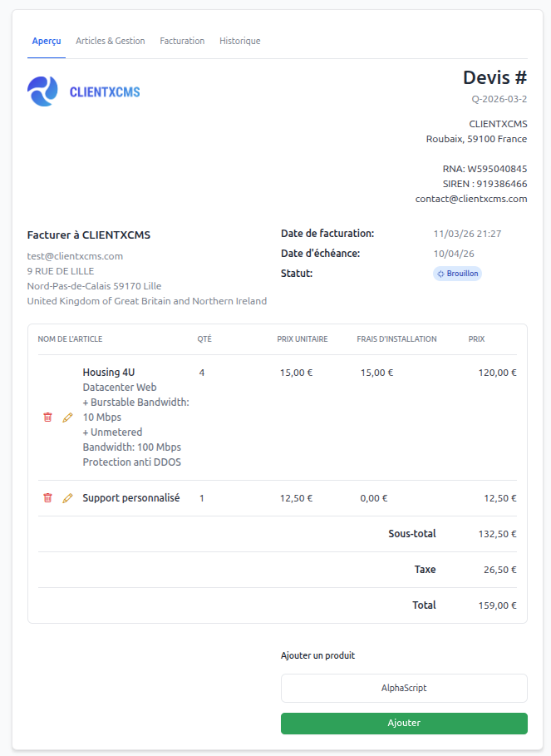
Task: Click the Housing 4U article name
Action: pos(111,373)
